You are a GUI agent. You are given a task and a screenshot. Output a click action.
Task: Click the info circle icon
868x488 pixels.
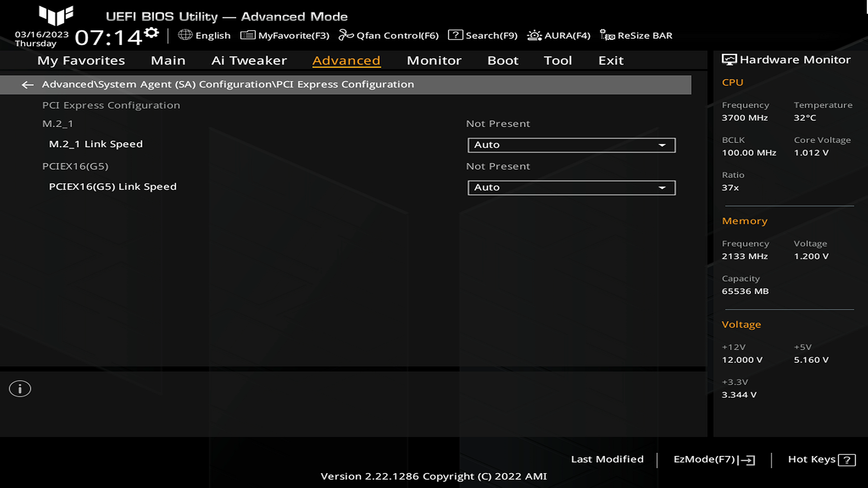[x=20, y=389]
